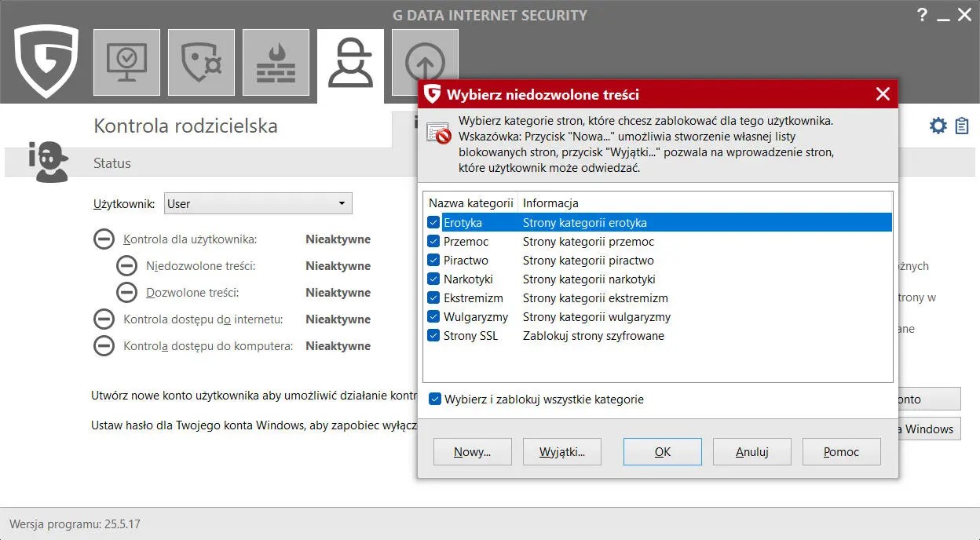Confirm blocked categories with OK
The width and height of the screenshot is (980, 540).
coord(662,451)
